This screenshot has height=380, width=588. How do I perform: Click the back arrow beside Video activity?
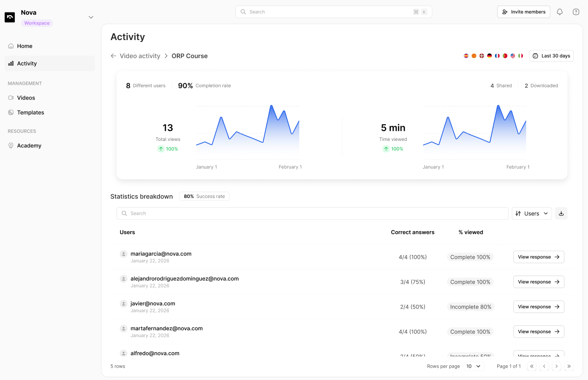pyautogui.click(x=113, y=56)
